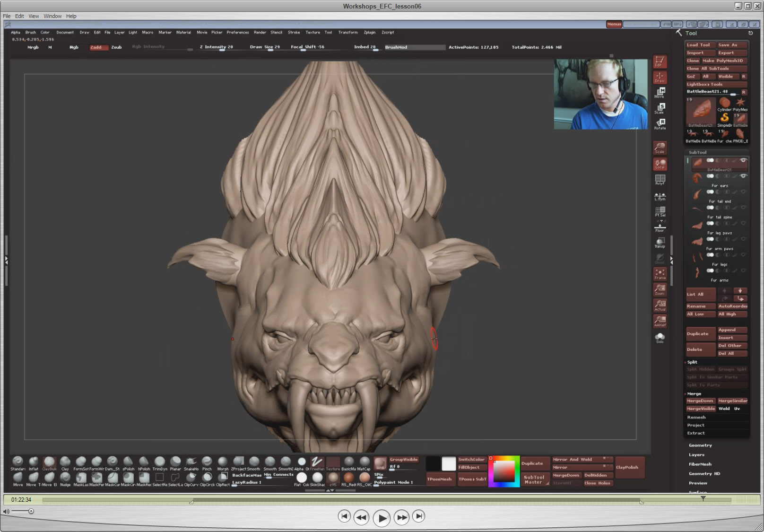Switch to Move transform mode
The height and width of the screenshot is (532, 764).
coord(660,93)
